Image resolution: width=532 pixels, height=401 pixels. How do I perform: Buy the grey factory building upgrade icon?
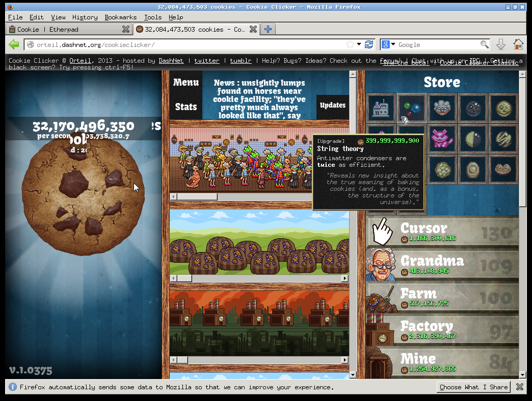point(381,108)
